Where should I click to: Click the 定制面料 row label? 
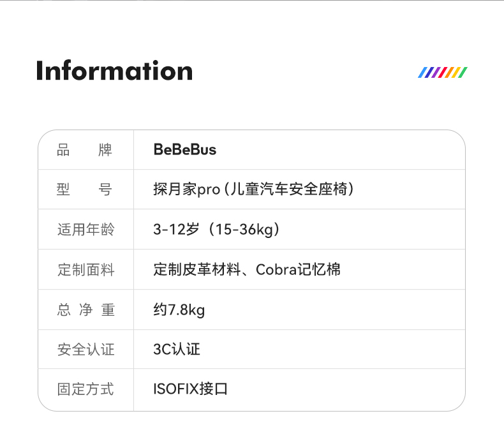[85, 270]
